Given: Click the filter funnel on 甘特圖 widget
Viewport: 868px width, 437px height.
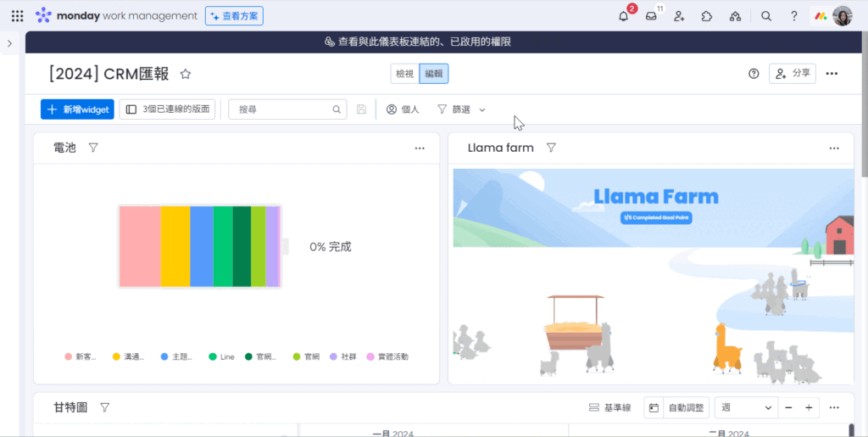Looking at the screenshot, I should (x=104, y=407).
